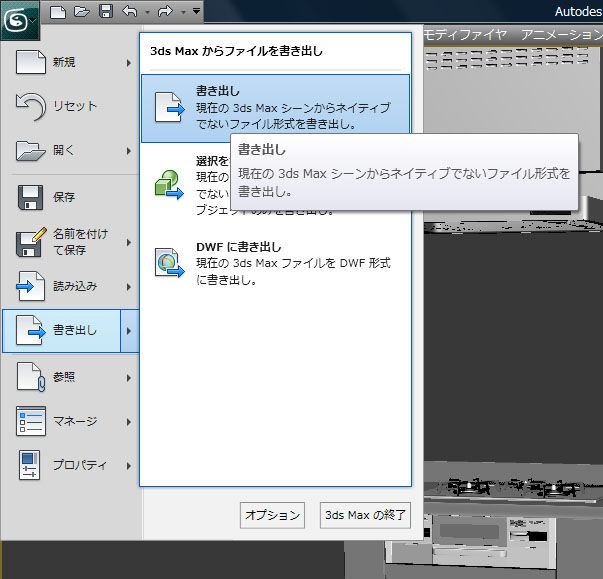The height and width of the screenshot is (579, 603).
Task: Choose DWF に書き出し option
Action: coord(275,263)
